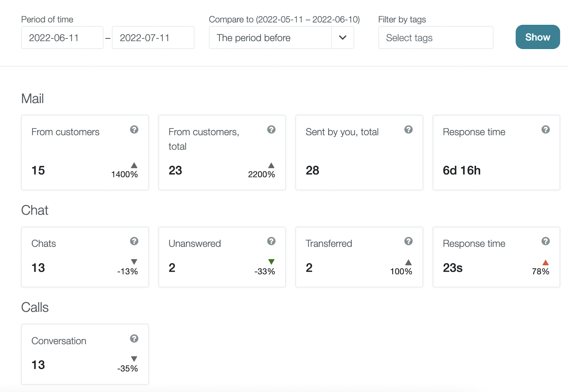568x392 pixels.
Task: Click help icon on From customers card
Action: 134,130
